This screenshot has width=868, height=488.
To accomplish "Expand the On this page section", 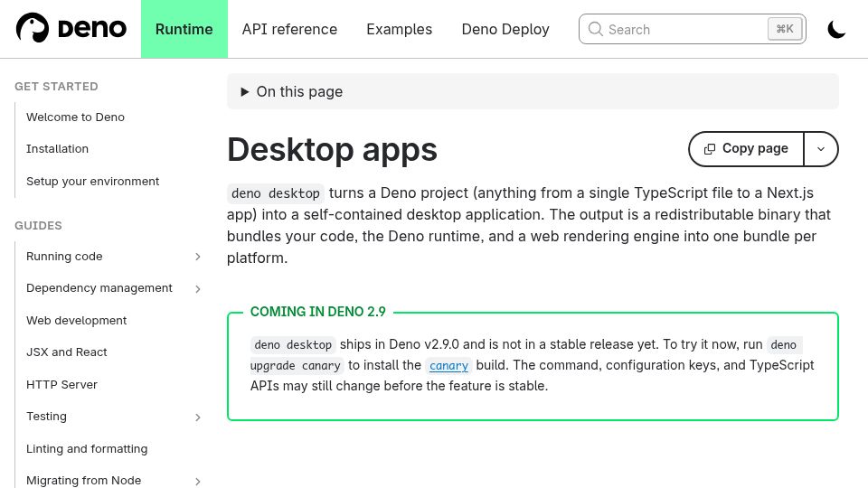I will coord(533,91).
